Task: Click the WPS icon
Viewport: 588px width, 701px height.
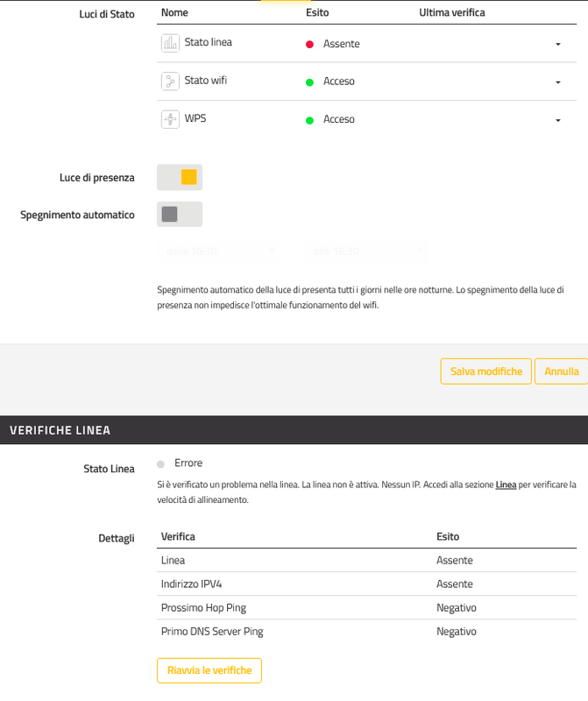Action: point(170,119)
